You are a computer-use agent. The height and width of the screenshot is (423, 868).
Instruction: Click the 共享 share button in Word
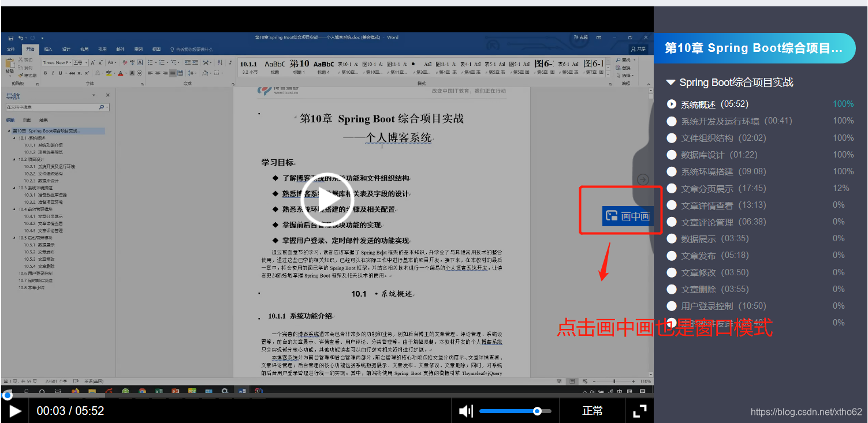point(638,49)
